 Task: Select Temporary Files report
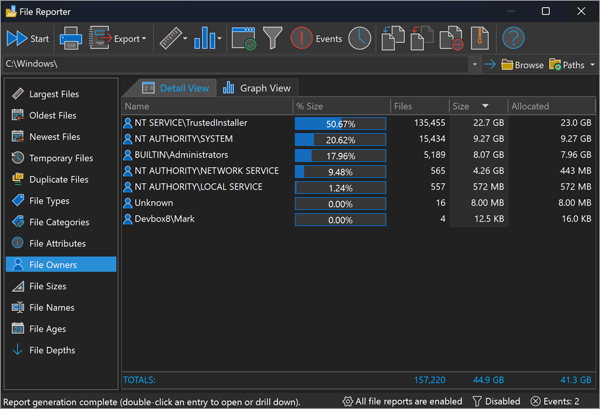pyautogui.click(x=61, y=158)
